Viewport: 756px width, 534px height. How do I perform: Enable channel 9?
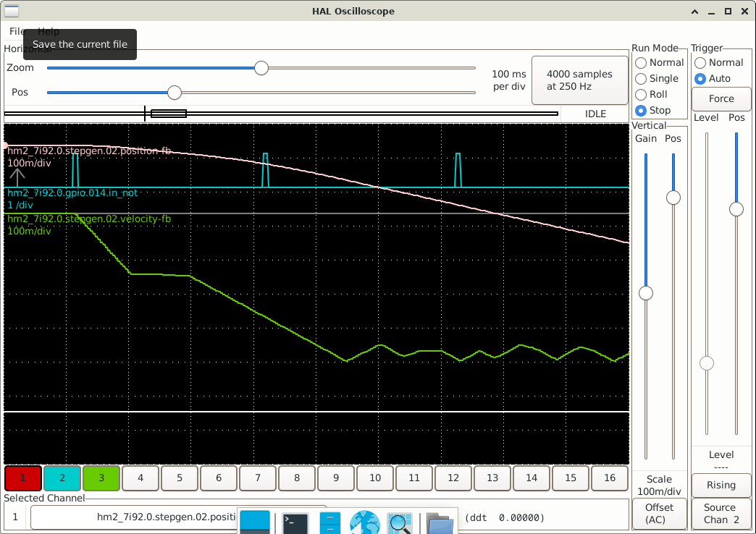336,478
